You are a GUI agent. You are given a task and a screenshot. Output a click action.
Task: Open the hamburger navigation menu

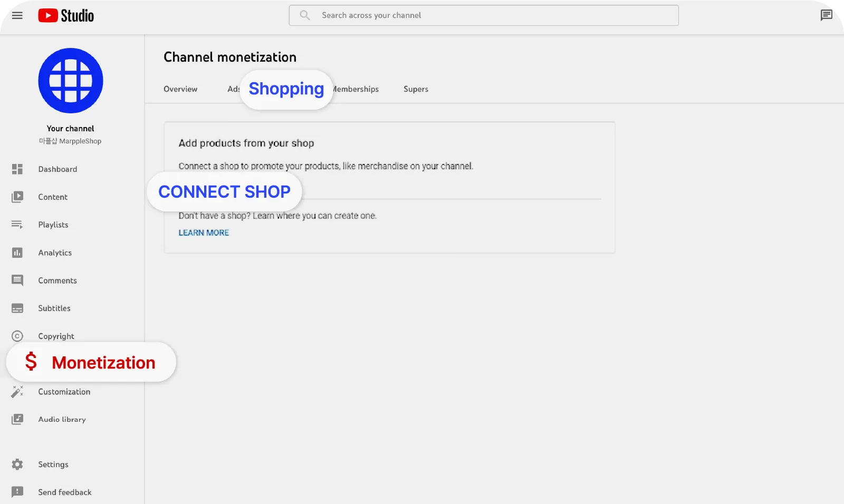[17, 16]
